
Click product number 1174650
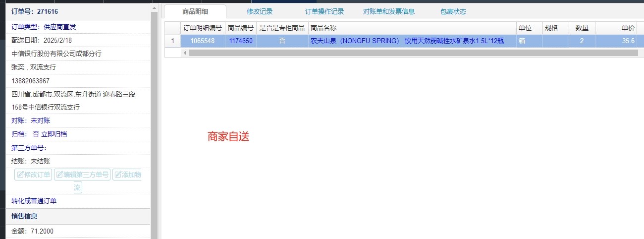pyautogui.click(x=241, y=41)
